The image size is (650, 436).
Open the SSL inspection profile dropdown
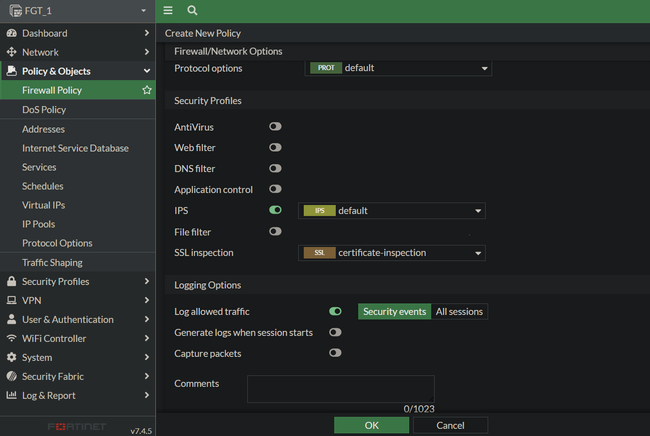tap(393, 253)
